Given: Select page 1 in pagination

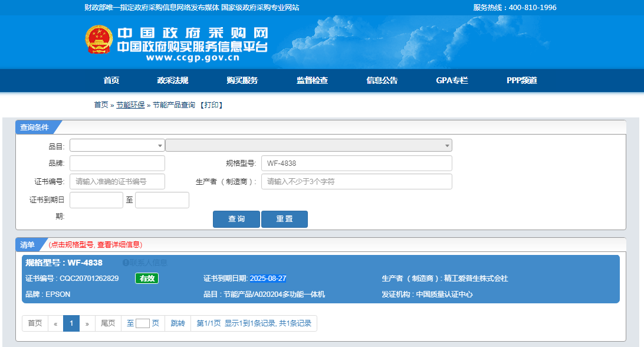Looking at the screenshot, I should [x=71, y=323].
